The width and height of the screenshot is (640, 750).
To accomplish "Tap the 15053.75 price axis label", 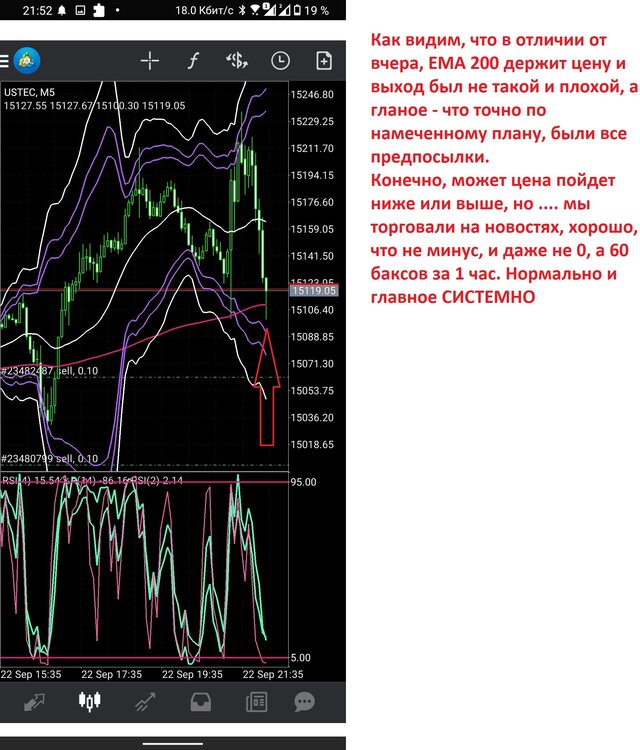I will [x=312, y=391].
